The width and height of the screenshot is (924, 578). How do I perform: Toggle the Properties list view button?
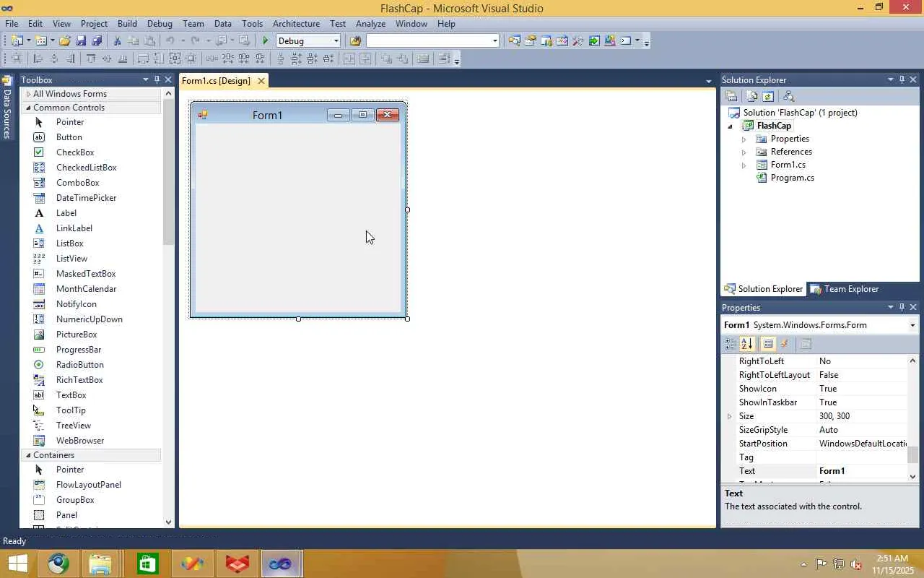(768, 345)
